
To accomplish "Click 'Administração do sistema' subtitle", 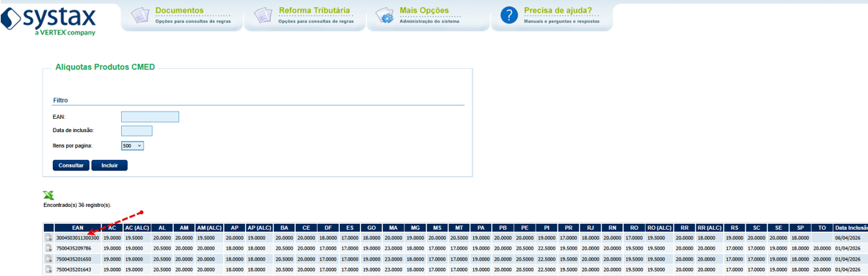I will tap(429, 21).
